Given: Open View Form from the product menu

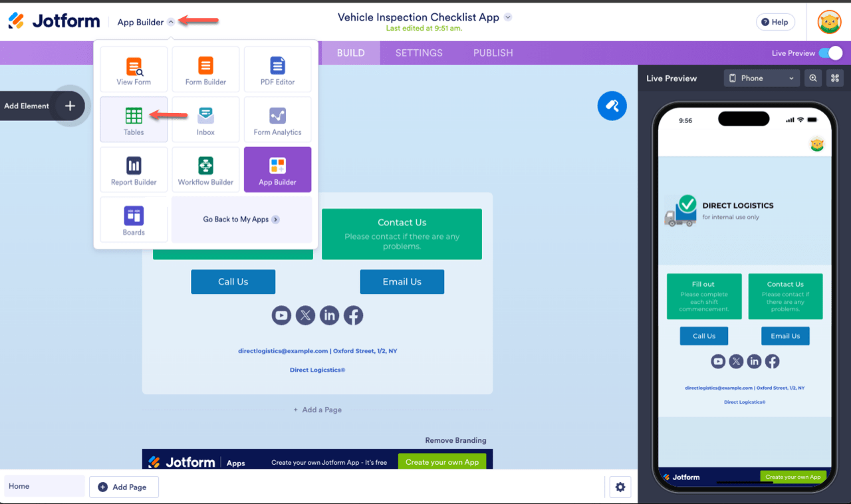Looking at the screenshot, I should click(x=134, y=69).
